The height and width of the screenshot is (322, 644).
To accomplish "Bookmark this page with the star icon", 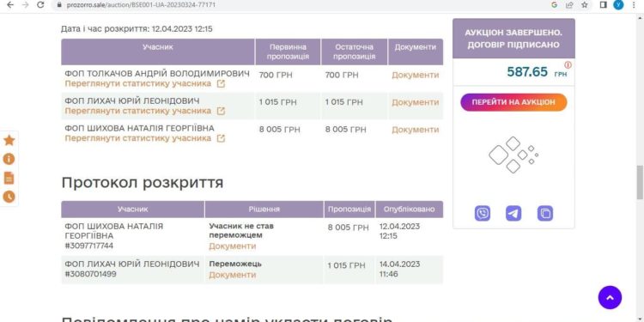I will pyautogui.click(x=585, y=5).
